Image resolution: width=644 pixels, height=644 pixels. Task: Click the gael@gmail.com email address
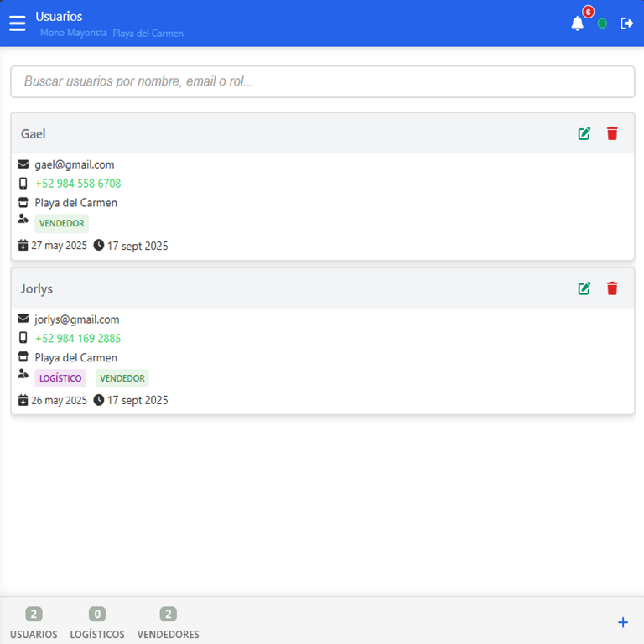[x=75, y=164]
